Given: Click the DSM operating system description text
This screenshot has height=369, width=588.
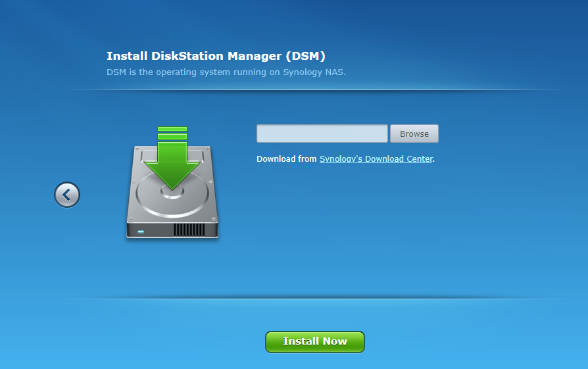Looking at the screenshot, I should 226,72.
